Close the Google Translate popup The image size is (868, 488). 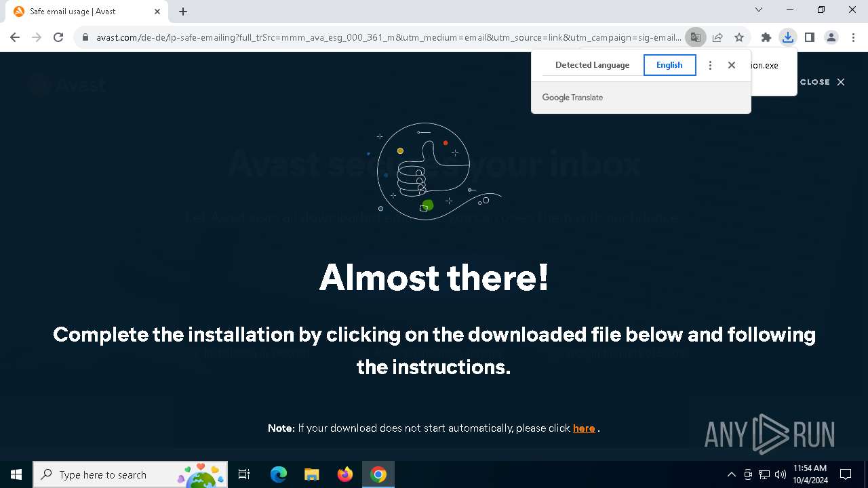pos(732,65)
